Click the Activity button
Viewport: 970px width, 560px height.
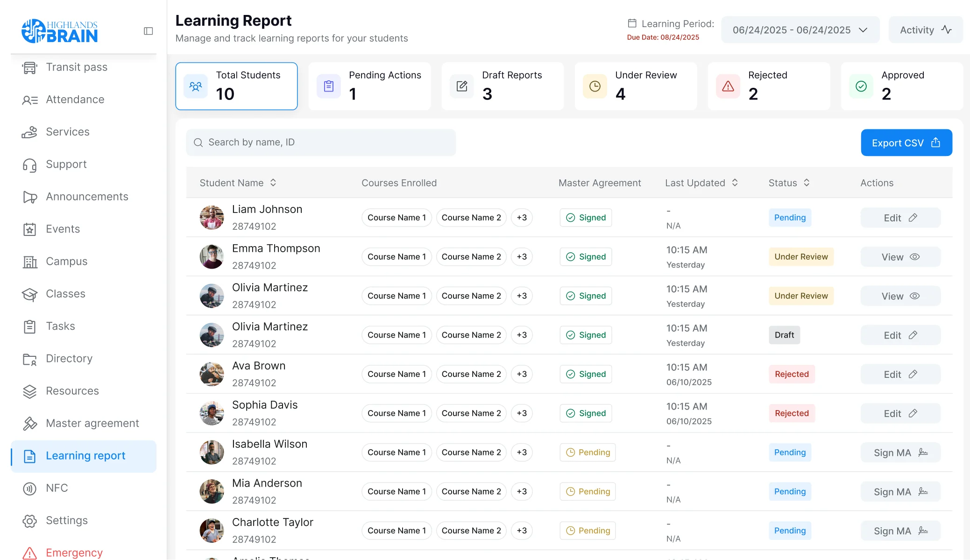click(x=926, y=30)
